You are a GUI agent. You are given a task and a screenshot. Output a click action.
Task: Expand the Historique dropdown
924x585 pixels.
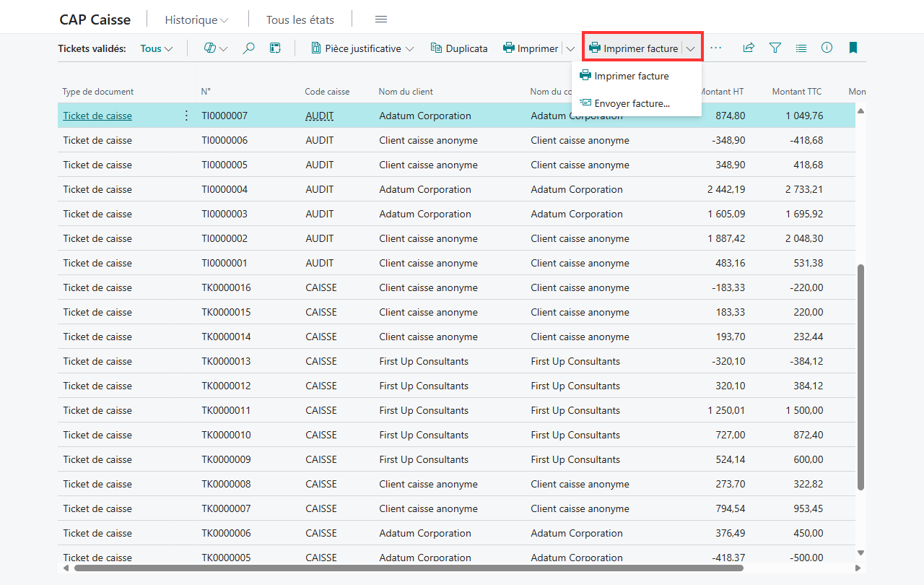tap(196, 20)
